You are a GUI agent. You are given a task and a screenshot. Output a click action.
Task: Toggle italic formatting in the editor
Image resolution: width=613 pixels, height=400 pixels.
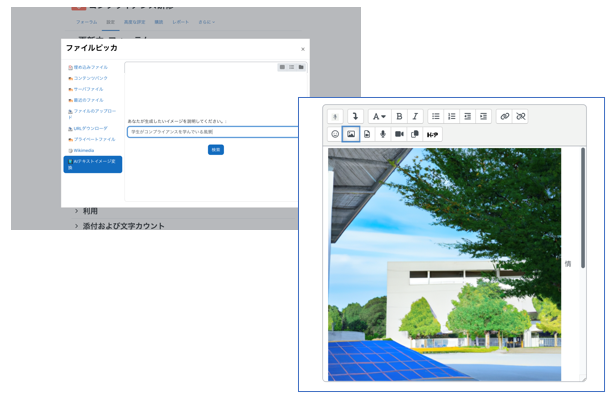pyautogui.click(x=415, y=116)
